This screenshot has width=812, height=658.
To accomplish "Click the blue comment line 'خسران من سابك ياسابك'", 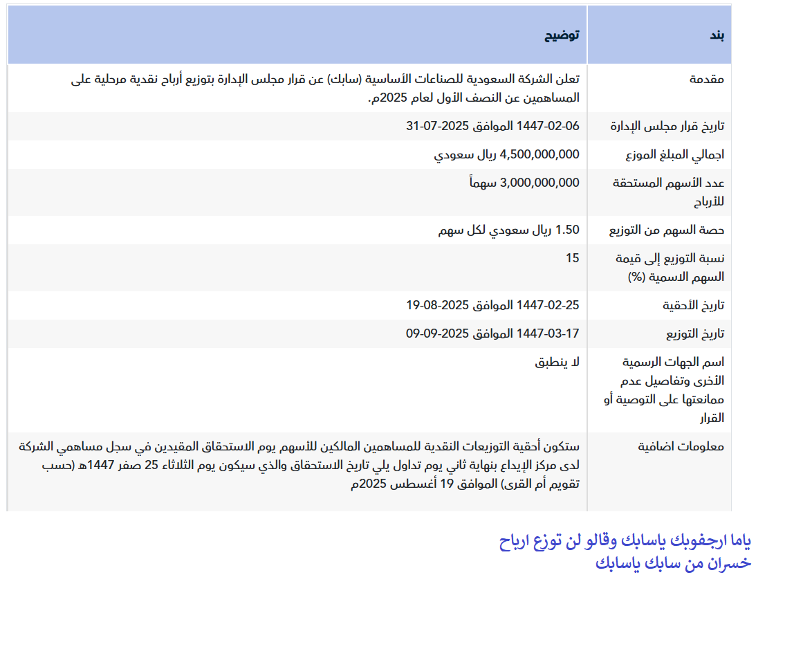I will click(x=673, y=563).
